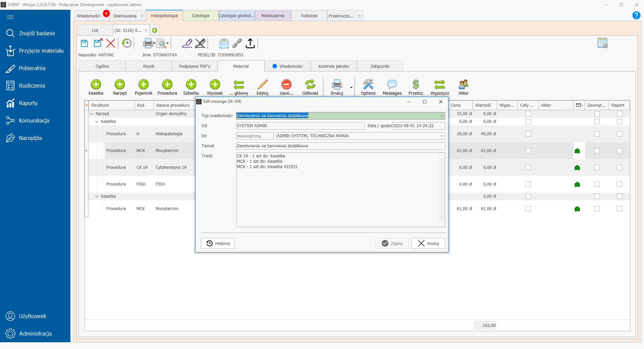Toggle Raport checkbox for Narząd row

(619, 114)
